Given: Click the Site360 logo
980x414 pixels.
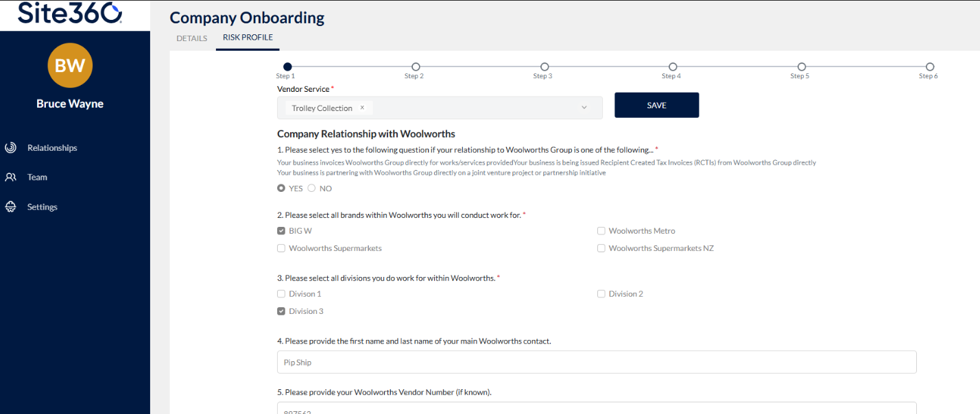Looking at the screenshot, I should [x=70, y=12].
